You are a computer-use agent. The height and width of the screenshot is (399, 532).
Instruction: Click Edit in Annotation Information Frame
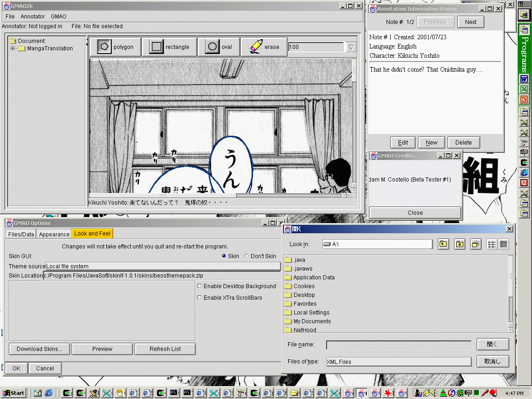(403, 143)
